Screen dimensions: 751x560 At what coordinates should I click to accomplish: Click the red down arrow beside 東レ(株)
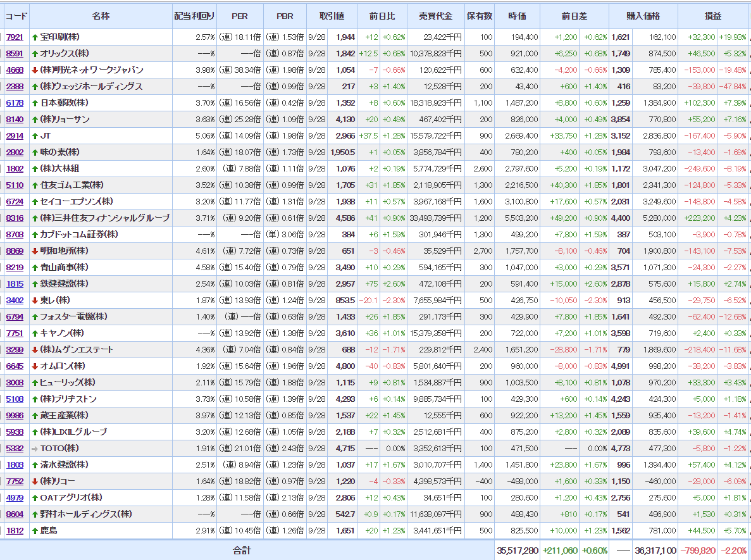coord(35,301)
